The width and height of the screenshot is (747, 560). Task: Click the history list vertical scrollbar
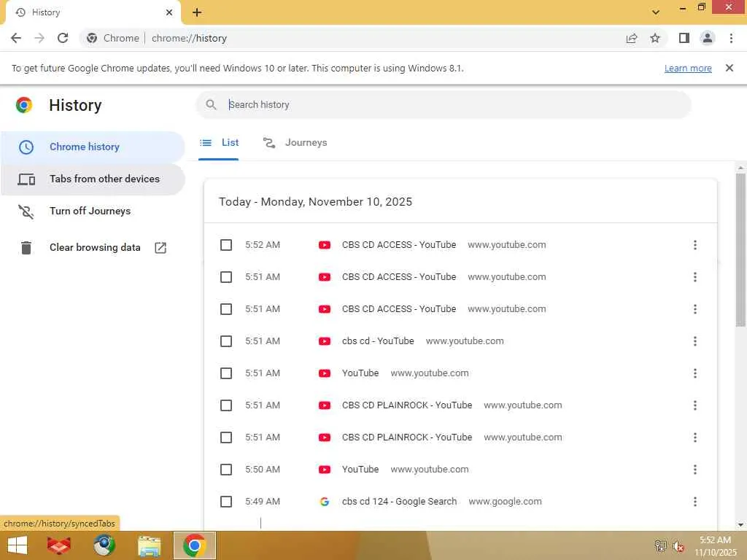click(x=740, y=250)
